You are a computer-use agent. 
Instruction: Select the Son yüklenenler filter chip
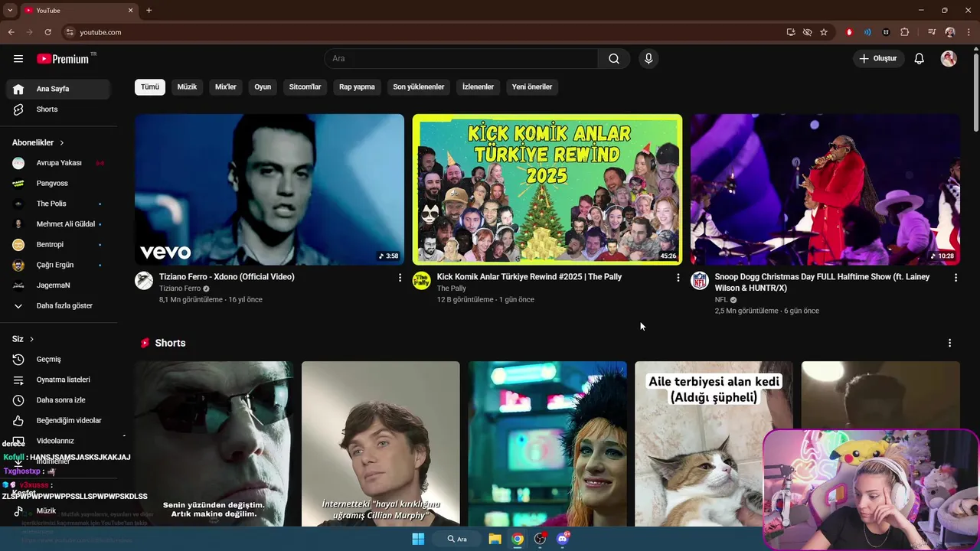[419, 87]
